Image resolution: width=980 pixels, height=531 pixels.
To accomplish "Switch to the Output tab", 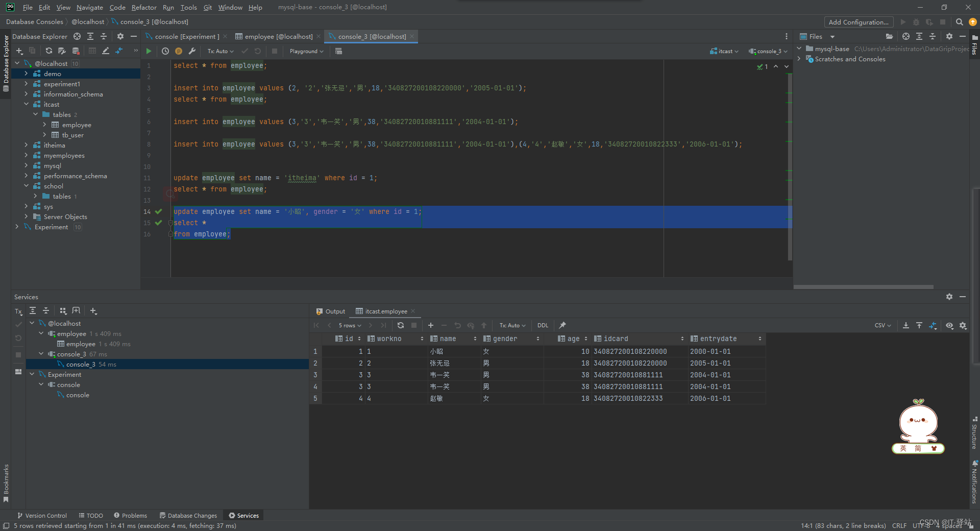I will click(x=335, y=311).
